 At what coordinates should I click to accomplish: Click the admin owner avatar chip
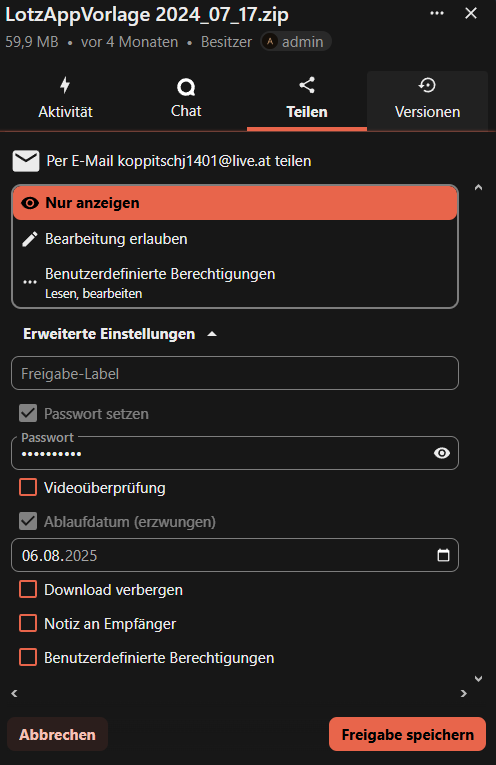pos(296,42)
